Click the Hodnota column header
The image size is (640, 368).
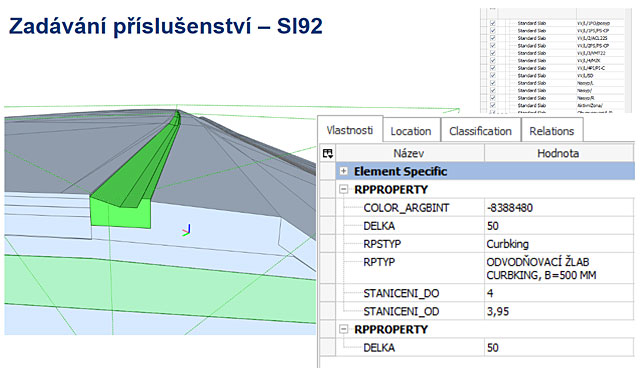point(559,153)
